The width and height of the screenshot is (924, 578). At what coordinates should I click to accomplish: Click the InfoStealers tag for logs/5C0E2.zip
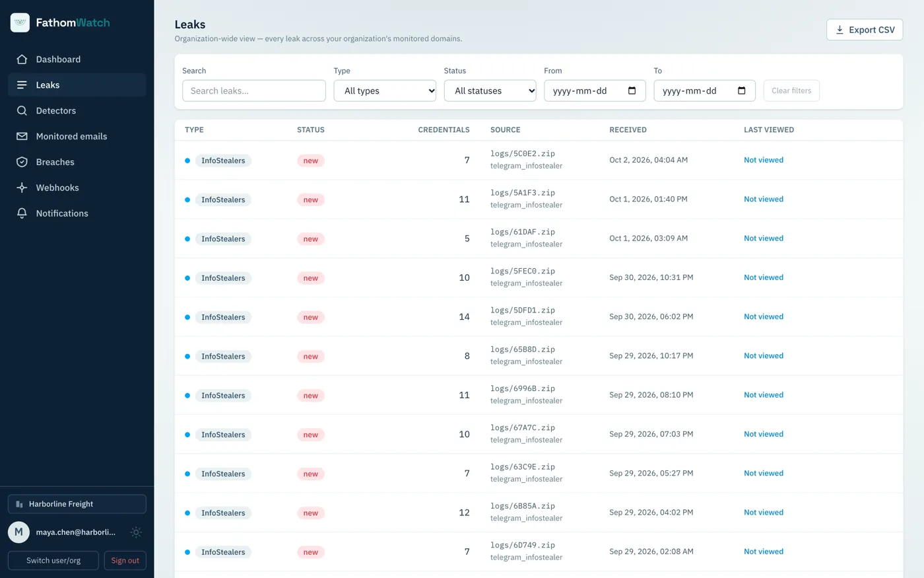223,161
